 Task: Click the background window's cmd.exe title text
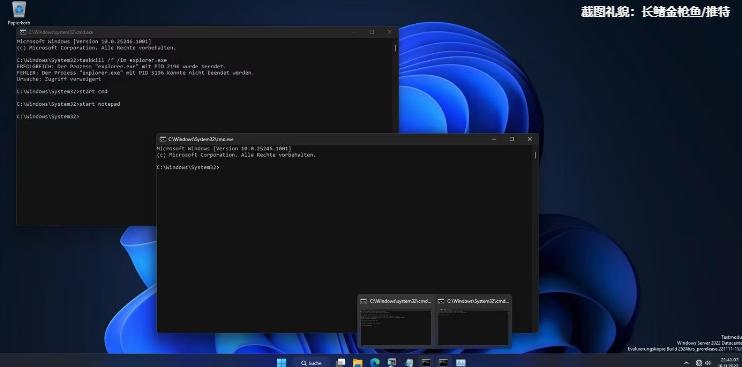tap(61, 32)
